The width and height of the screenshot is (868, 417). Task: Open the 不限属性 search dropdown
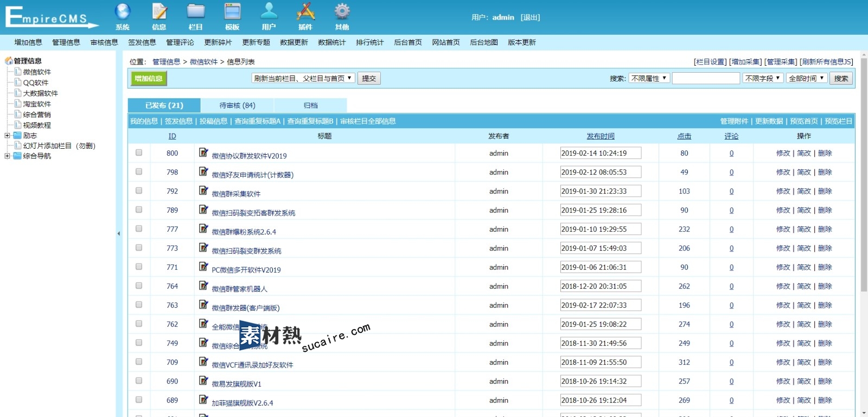pyautogui.click(x=649, y=78)
